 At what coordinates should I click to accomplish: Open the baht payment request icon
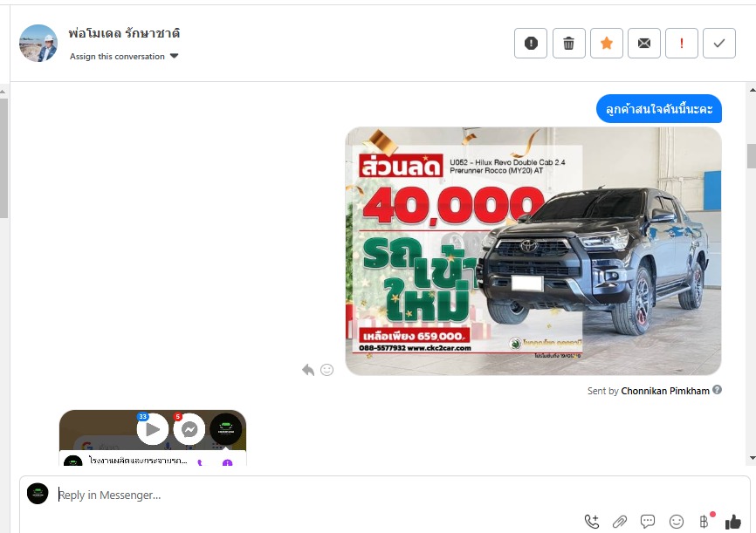704,521
